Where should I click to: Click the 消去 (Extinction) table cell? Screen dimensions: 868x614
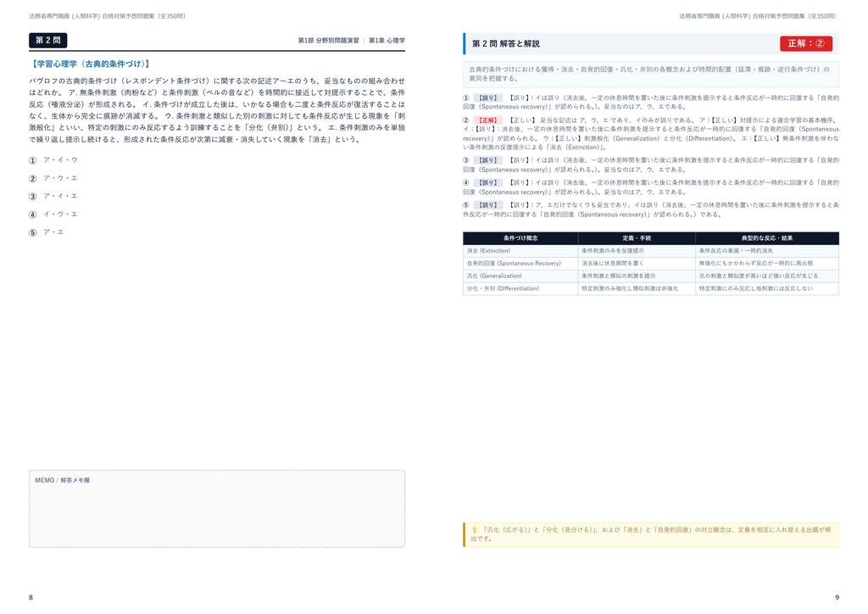520,251
